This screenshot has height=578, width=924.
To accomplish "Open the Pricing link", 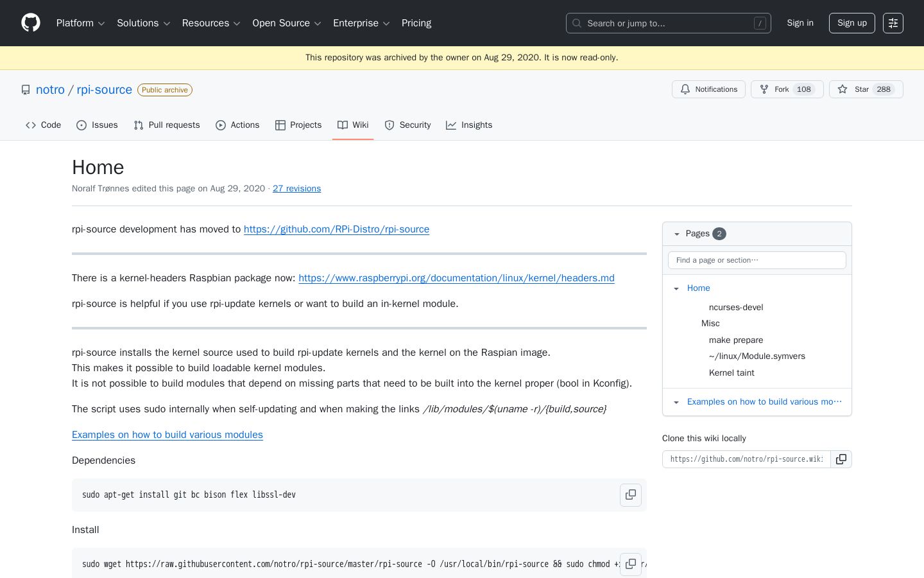I will [416, 23].
